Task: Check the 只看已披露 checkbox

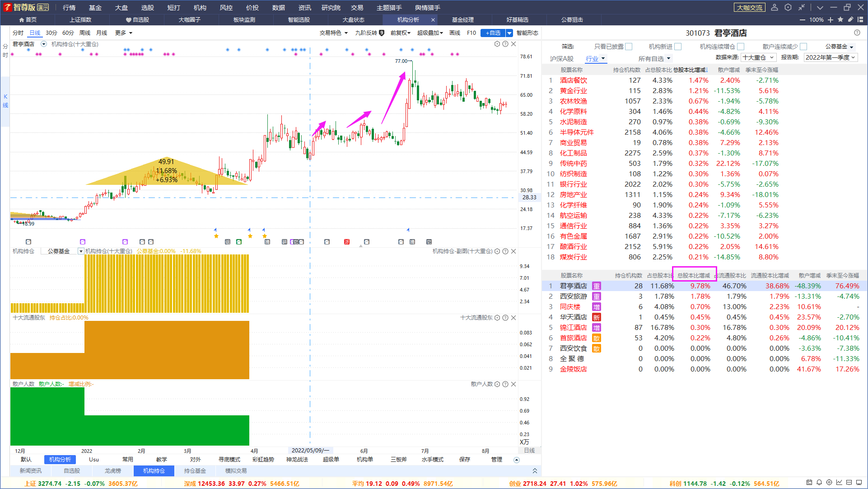Action: [x=629, y=47]
